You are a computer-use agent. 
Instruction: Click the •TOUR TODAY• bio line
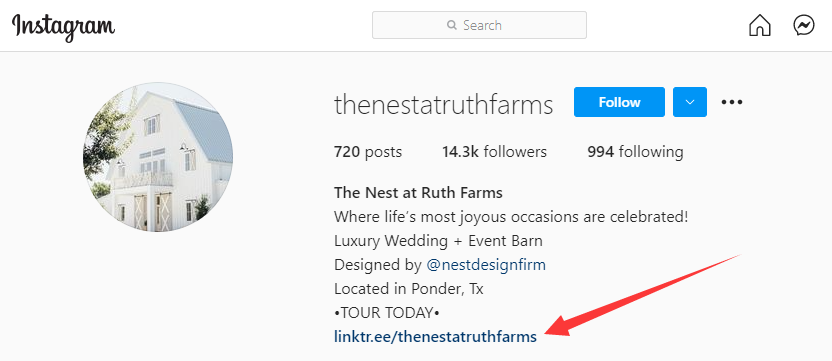[387, 313]
